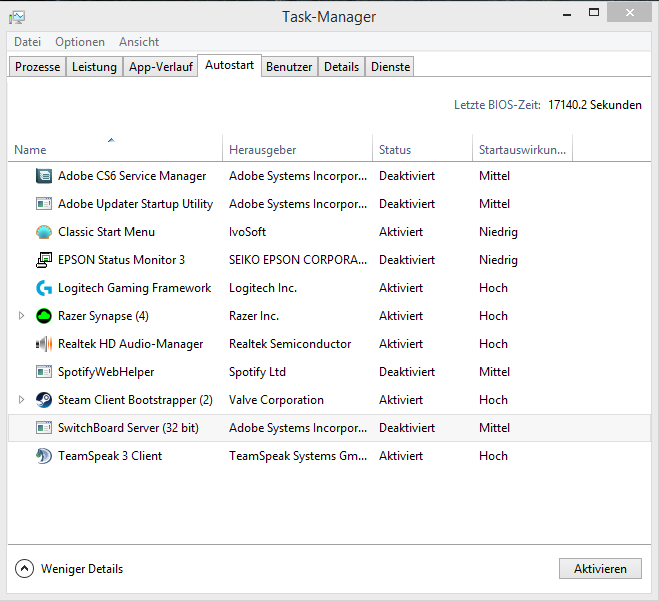Click the Logitech Inc. publisher cell

[x=263, y=288]
